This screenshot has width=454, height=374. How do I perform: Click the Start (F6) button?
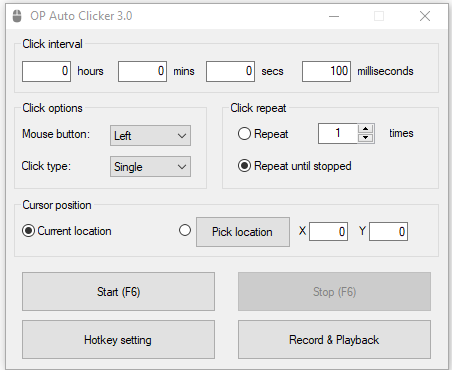(x=118, y=292)
